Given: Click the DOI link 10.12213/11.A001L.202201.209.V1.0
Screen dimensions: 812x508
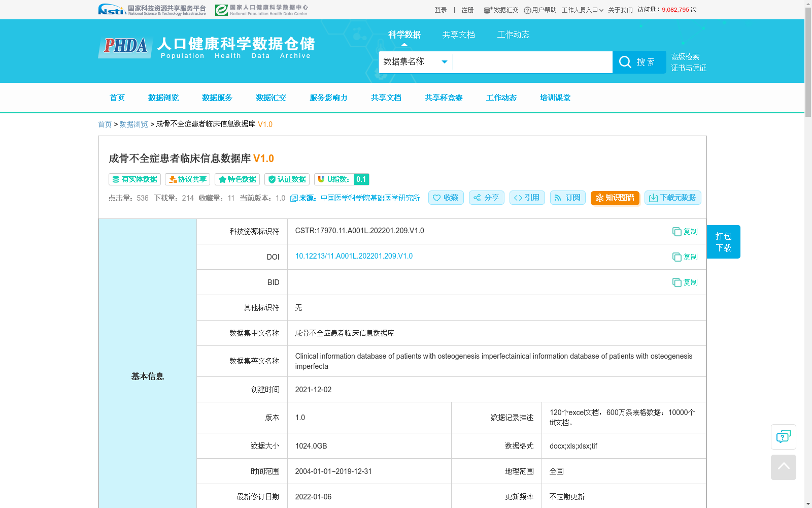Looking at the screenshot, I should (x=354, y=256).
